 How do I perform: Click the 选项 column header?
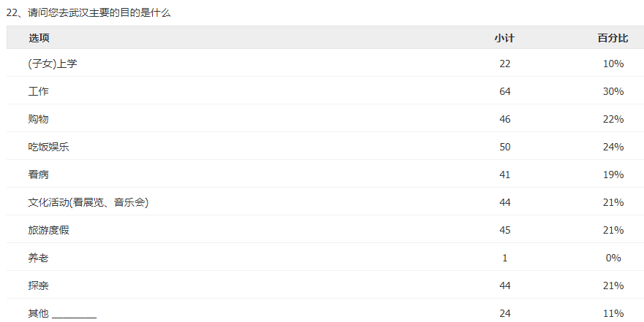[x=39, y=38]
